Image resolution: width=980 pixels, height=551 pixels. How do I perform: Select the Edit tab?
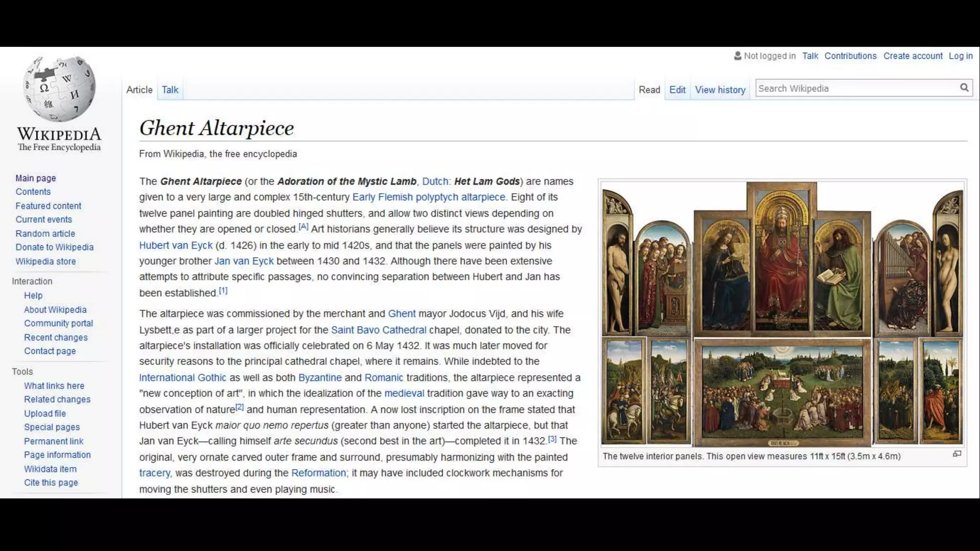coord(677,90)
